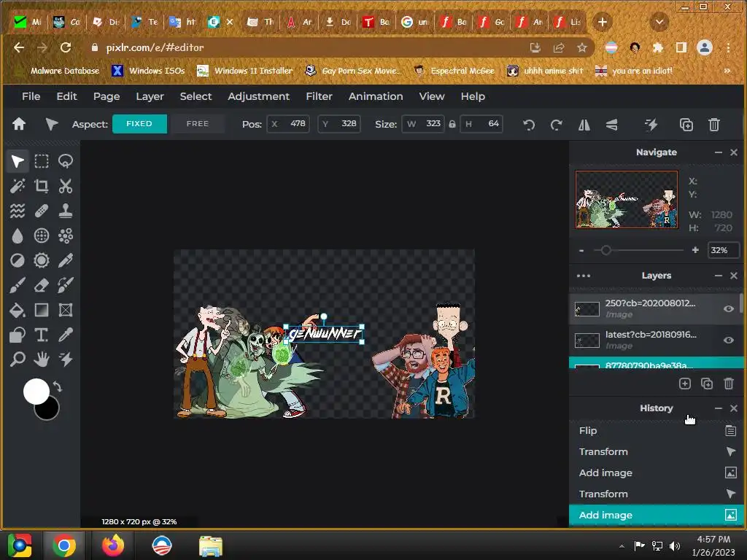Image resolution: width=747 pixels, height=560 pixels.
Task: Expand the Chrome tab search dropdown
Action: (659, 22)
